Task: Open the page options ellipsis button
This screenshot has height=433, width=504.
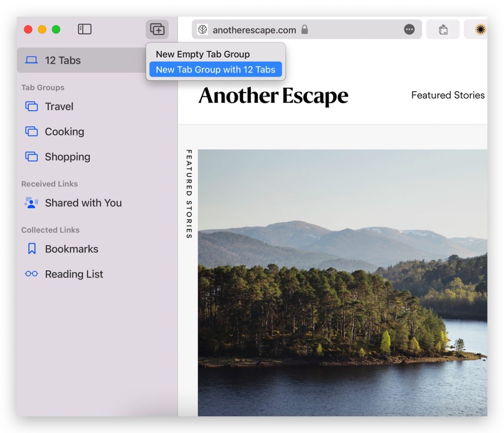Action: pyautogui.click(x=409, y=29)
